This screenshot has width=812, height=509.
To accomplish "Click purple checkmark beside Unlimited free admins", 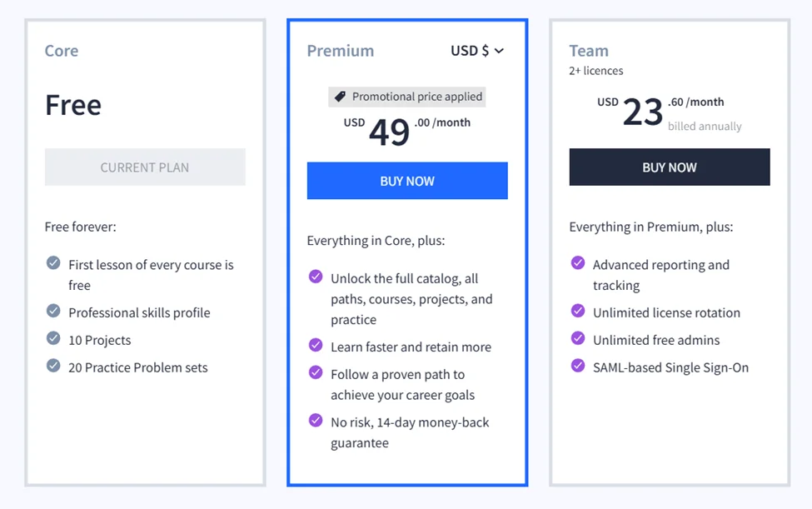I will tap(578, 338).
